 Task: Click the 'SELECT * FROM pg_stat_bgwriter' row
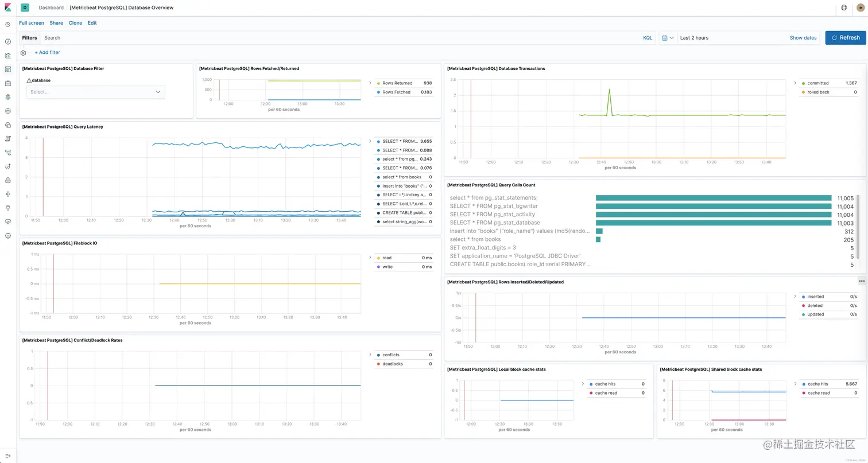652,206
